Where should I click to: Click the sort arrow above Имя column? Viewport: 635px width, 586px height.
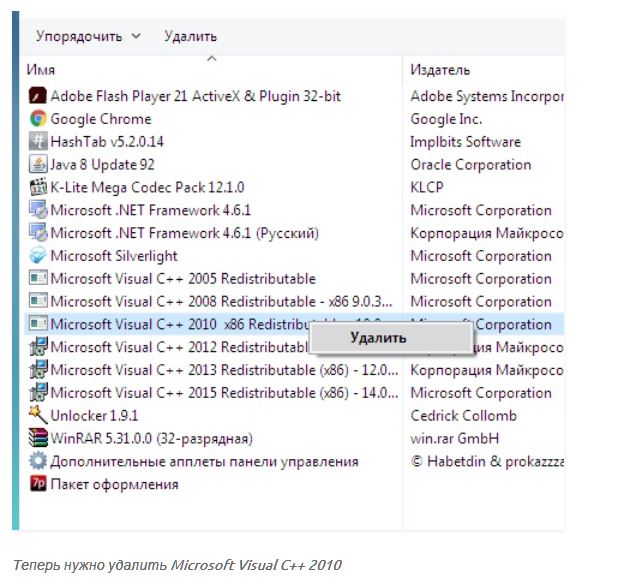click(x=211, y=59)
